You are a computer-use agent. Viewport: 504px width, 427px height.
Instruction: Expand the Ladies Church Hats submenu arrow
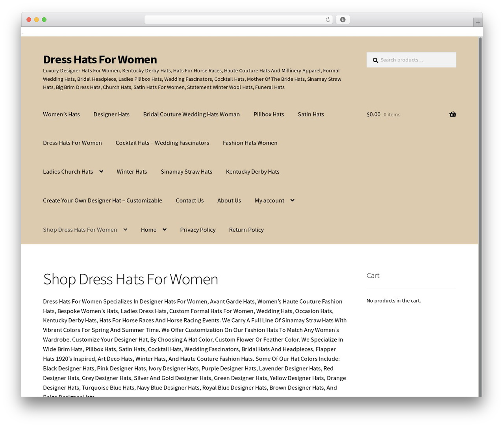click(101, 171)
